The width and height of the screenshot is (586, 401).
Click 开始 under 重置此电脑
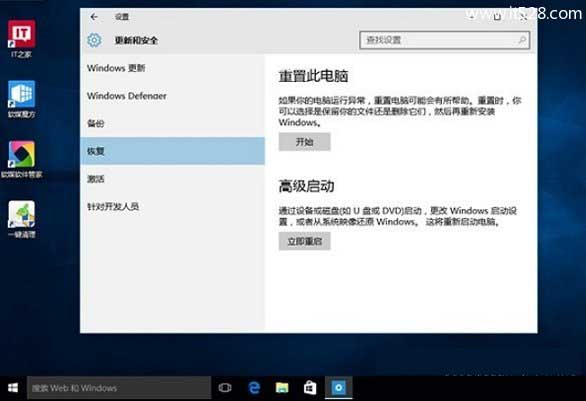(305, 142)
